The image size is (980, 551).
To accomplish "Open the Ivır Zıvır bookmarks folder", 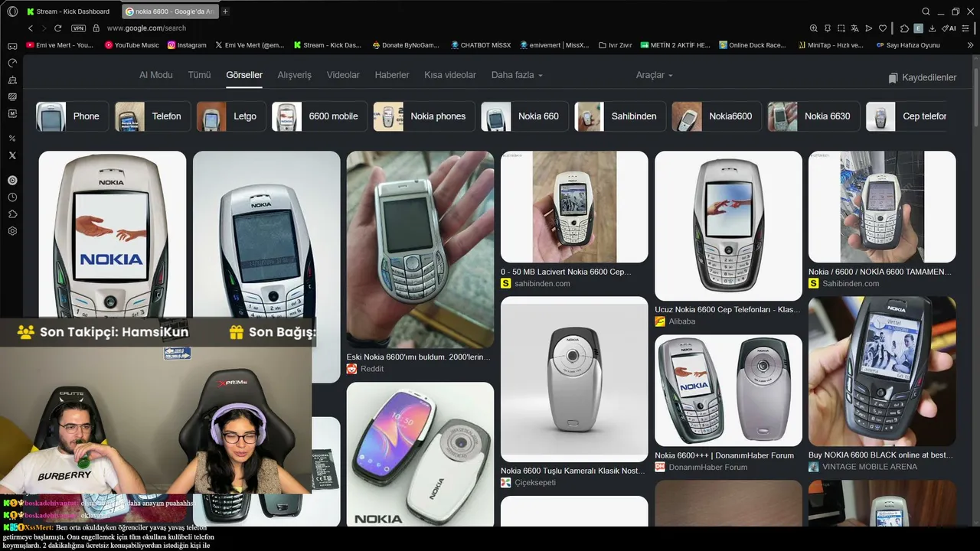I will tap(616, 45).
